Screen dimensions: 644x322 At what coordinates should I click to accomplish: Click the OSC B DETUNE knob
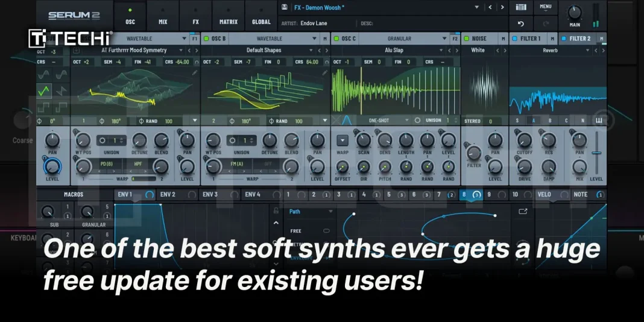pos(270,141)
